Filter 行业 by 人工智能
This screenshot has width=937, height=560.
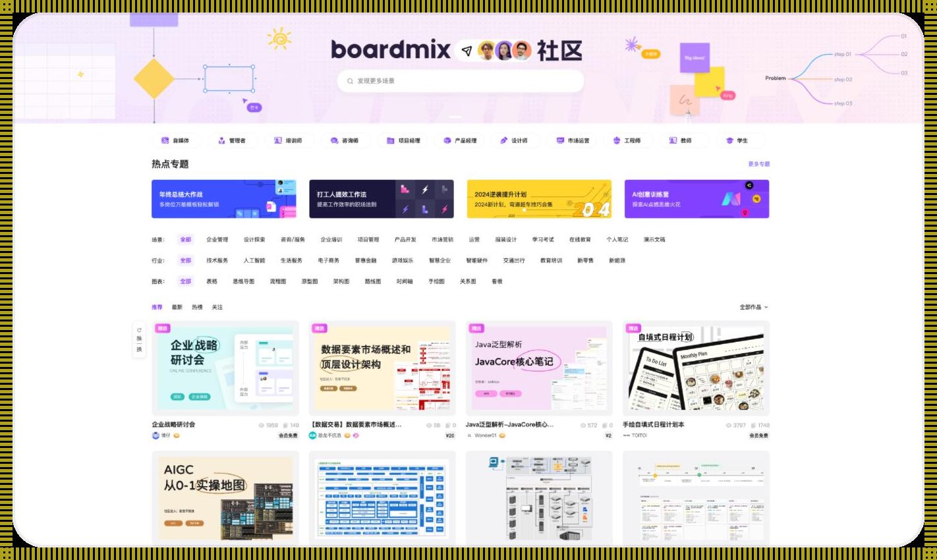[254, 261]
